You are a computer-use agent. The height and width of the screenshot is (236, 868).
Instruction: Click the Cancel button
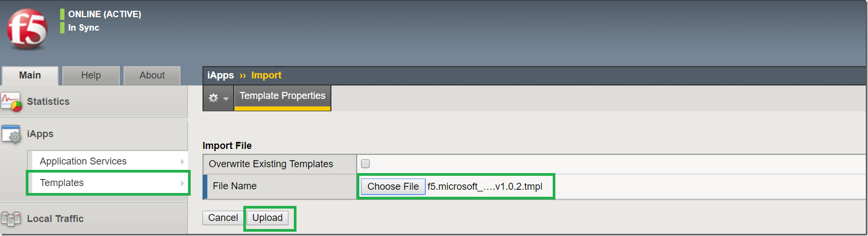(223, 218)
